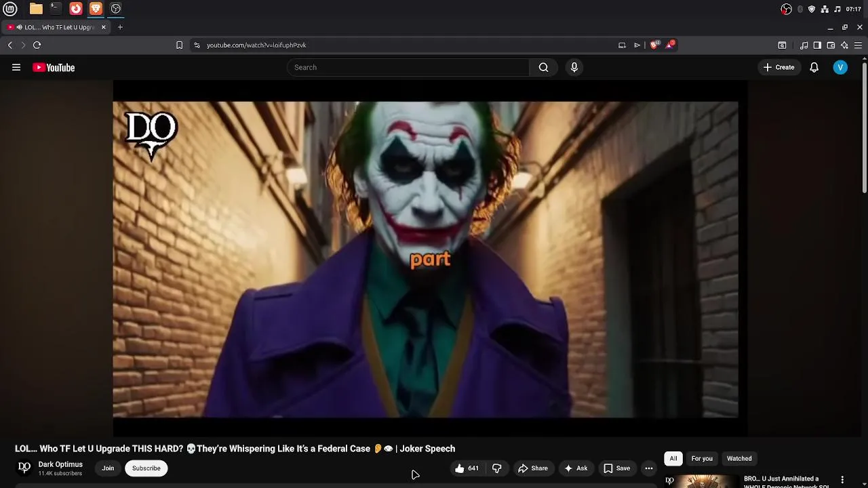Open the YouTube guide hamburger menu
Screen dimensions: 868x488
(x=16, y=67)
